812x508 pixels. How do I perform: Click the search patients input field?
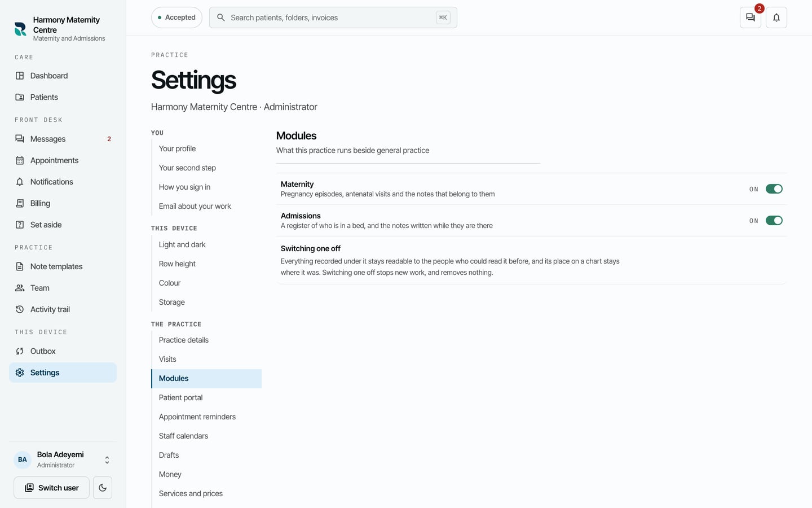[x=333, y=17]
